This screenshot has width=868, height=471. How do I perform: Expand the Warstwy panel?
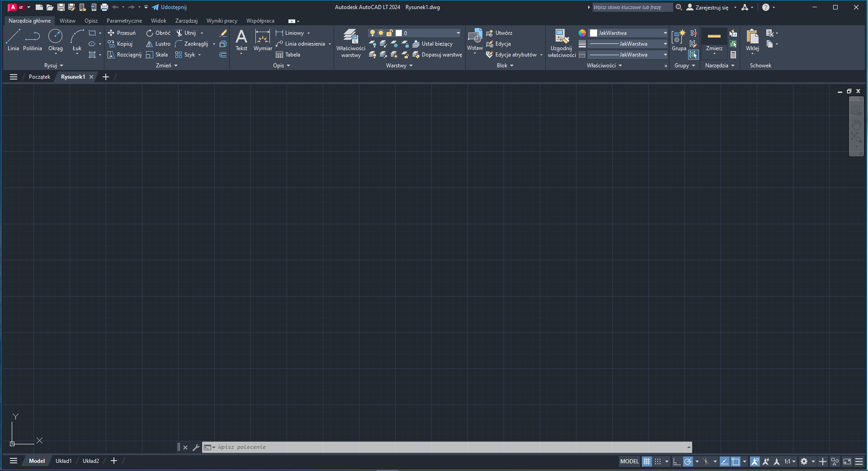point(400,66)
